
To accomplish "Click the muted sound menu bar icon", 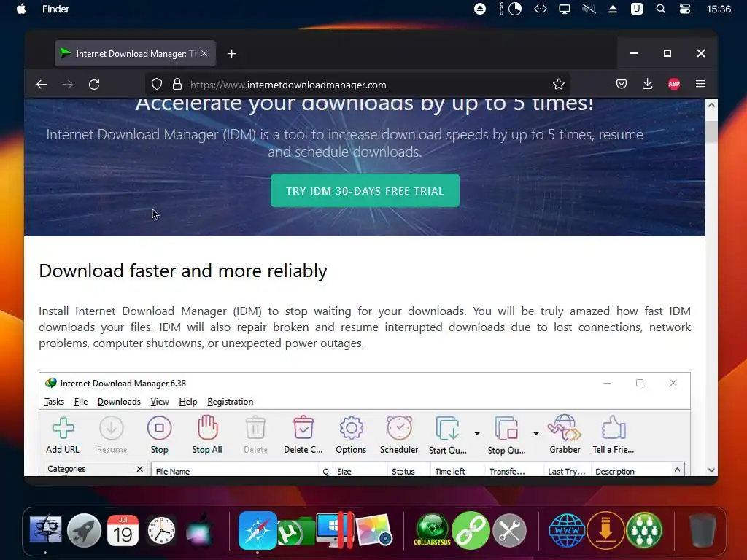I will [x=589, y=9].
